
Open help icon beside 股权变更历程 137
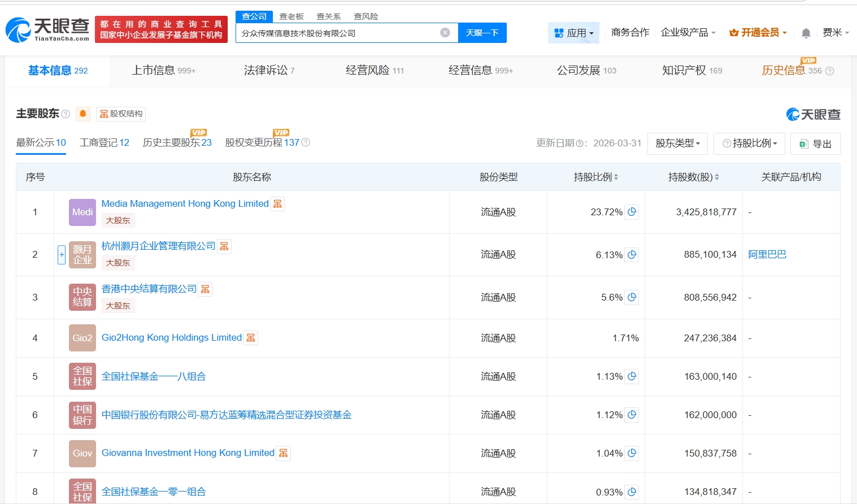[306, 142]
